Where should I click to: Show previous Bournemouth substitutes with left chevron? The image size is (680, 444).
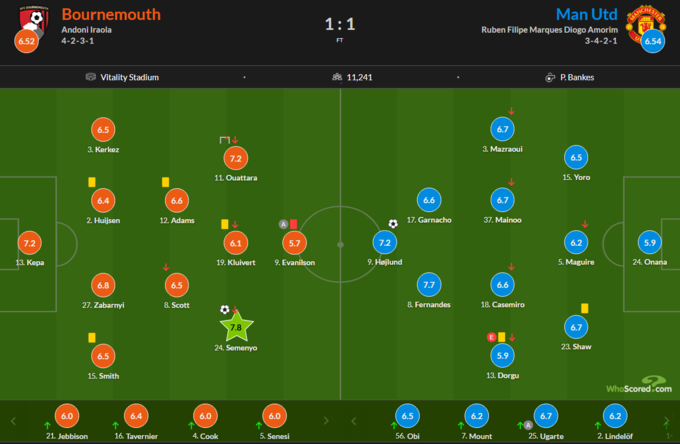point(13,421)
